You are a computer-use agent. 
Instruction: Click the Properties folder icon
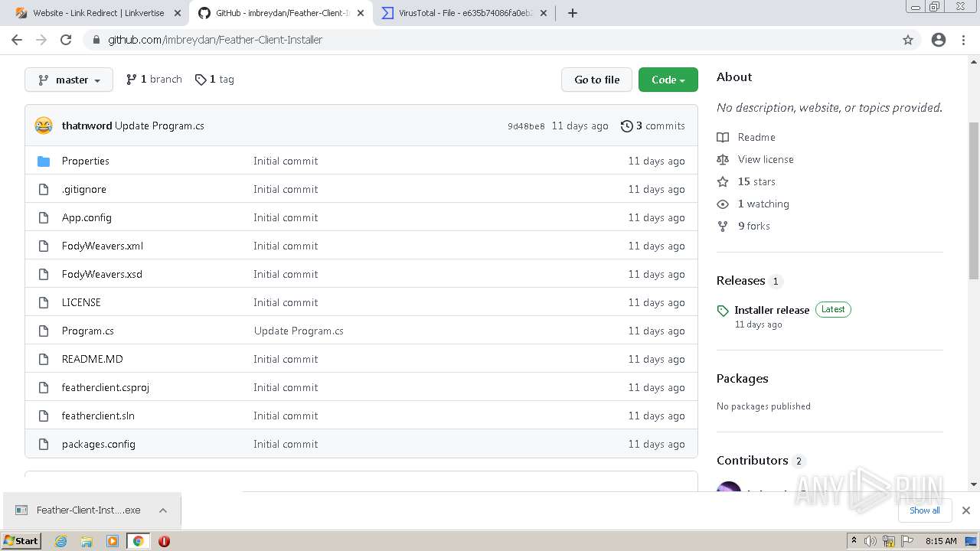tap(44, 161)
